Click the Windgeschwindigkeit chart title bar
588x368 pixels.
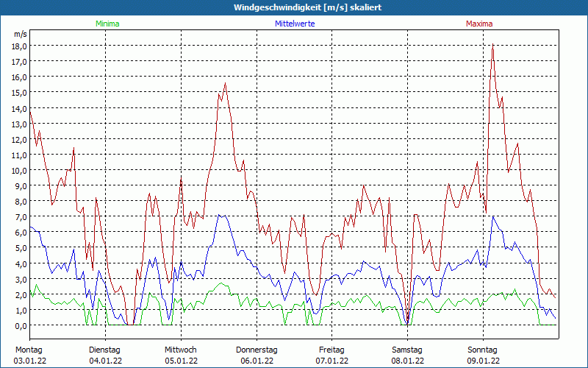click(294, 7)
